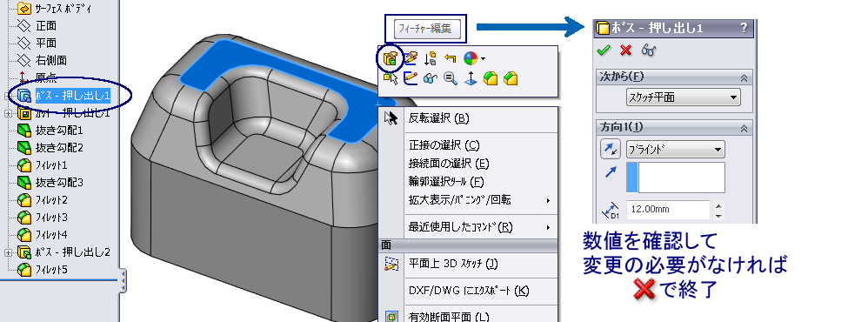This screenshot has height=322, width=868.
Task: Open the Appearance color ball dropdown arrow
Action: (x=484, y=58)
